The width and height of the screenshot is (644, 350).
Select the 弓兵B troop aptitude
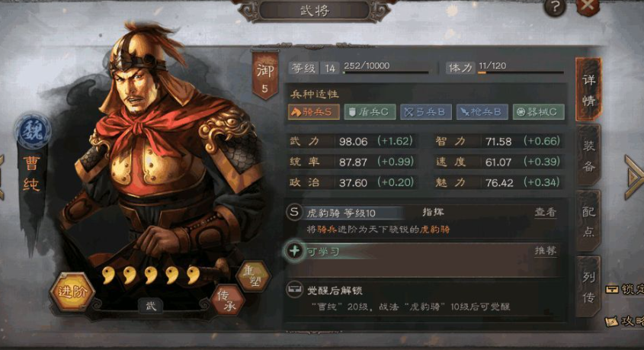(x=426, y=112)
